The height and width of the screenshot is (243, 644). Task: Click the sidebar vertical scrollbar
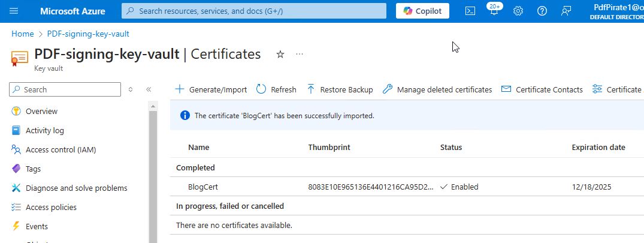click(x=153, y=177)
